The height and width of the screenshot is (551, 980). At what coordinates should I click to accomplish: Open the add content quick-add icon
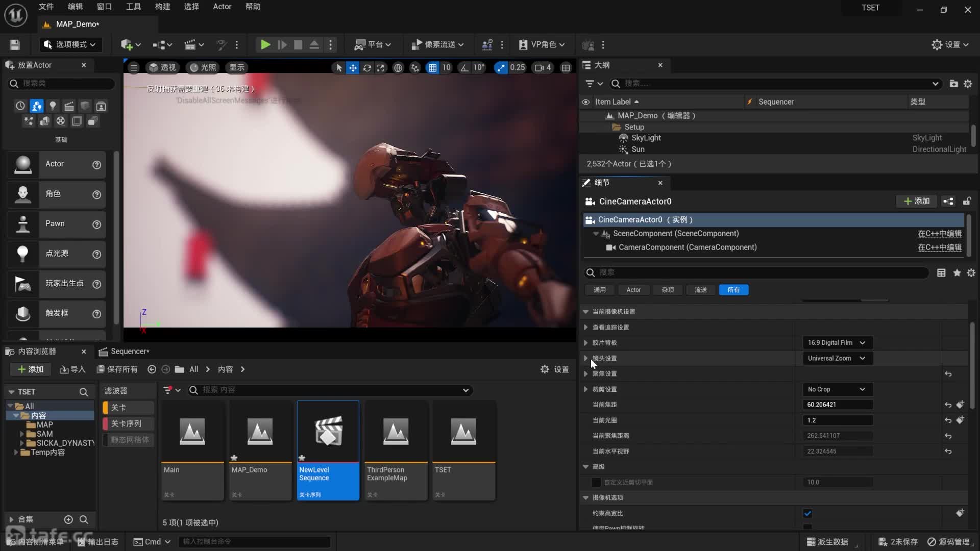coord(131,45)
